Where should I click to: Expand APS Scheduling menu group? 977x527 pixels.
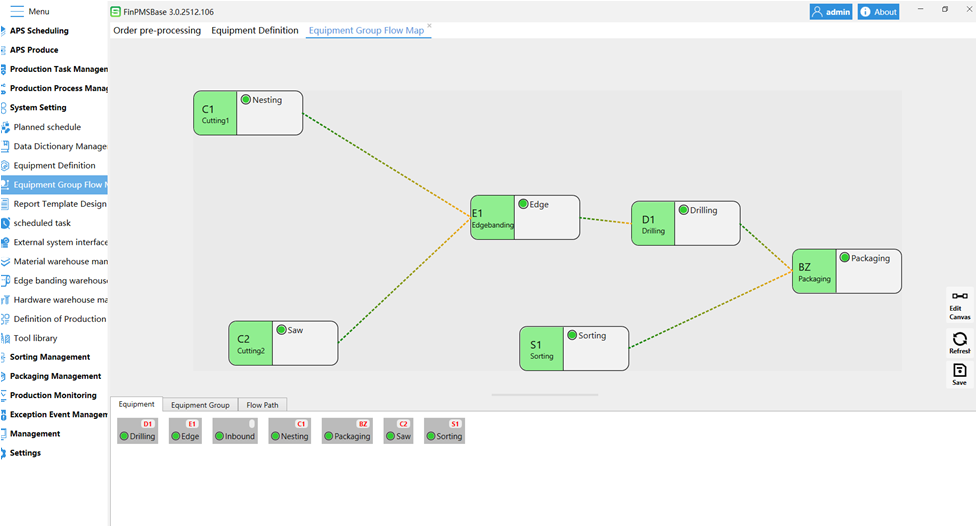[x=39, y=31]
